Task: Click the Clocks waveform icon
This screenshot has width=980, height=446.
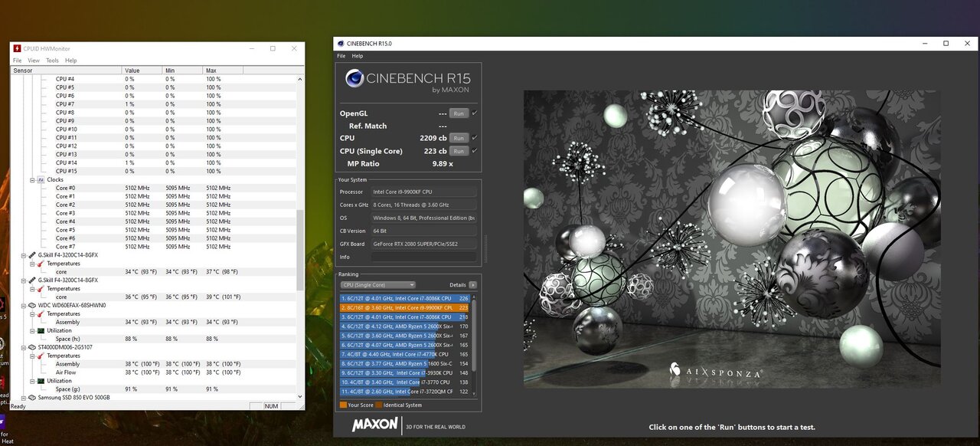Action: tap(41, 180)
